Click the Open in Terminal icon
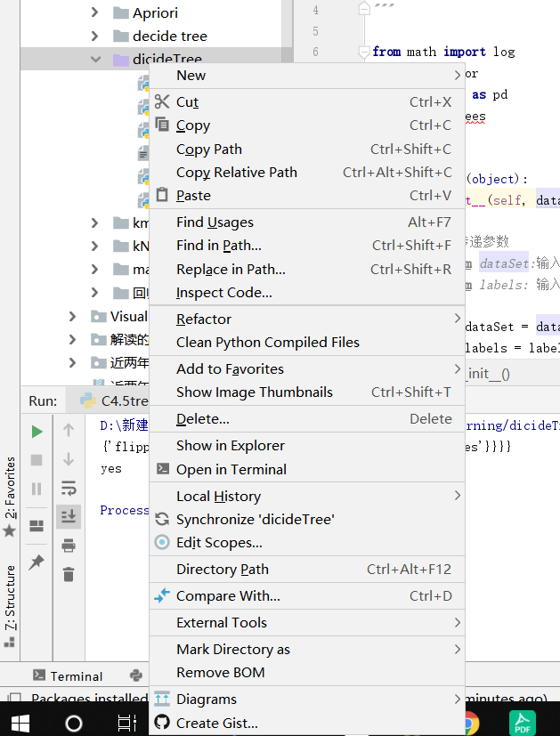 pyautogui.click(x=162, y=468)
